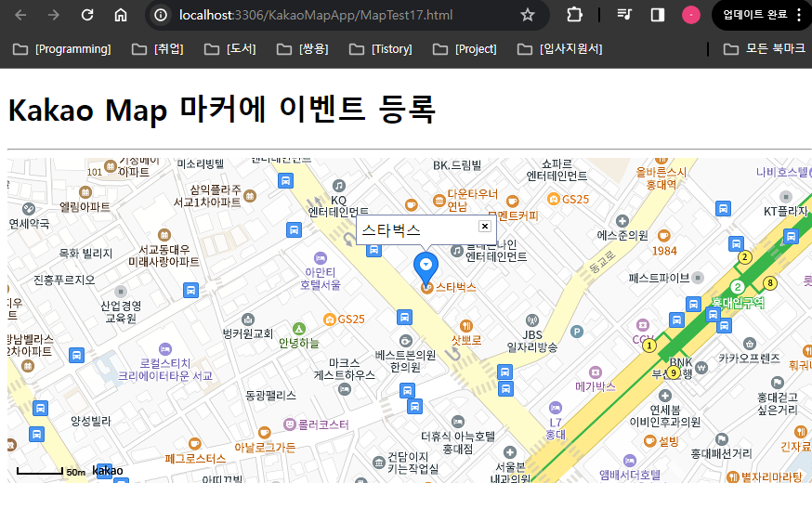812x509 pixels.
Task: Click the 메가박스 cinema icon
Action: 596,372
